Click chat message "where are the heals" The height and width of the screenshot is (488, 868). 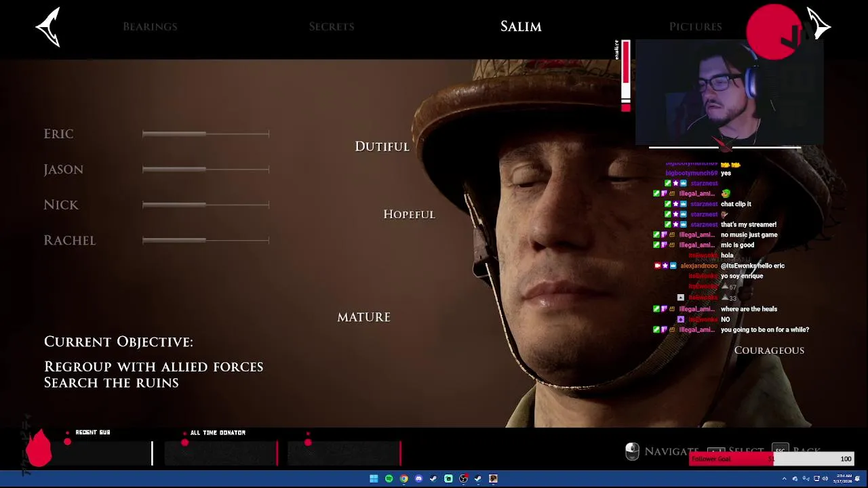(x=749, y=309)
